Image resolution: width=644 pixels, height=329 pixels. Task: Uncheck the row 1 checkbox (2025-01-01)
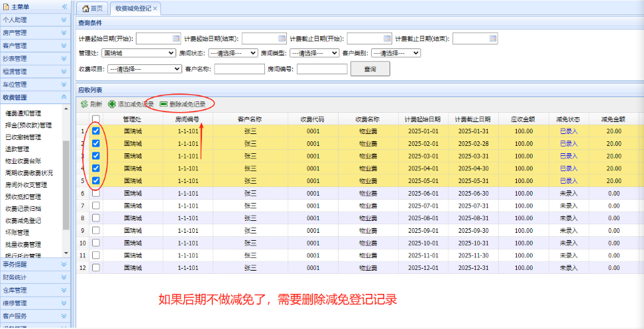[x=96, y=131]
